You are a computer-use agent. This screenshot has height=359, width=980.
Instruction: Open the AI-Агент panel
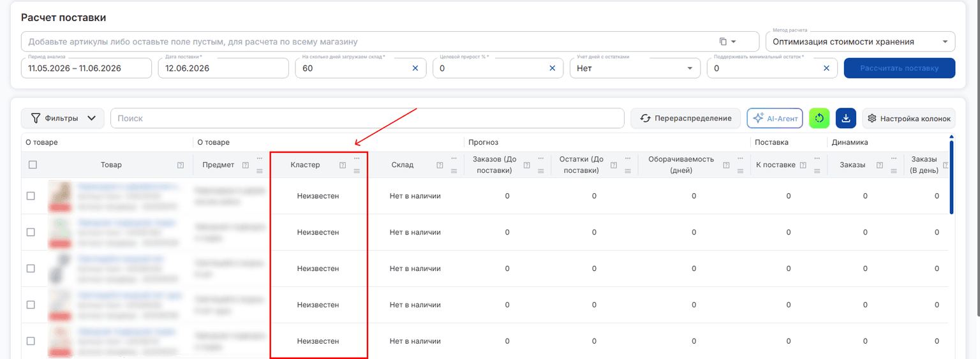[x=775, y=118]
